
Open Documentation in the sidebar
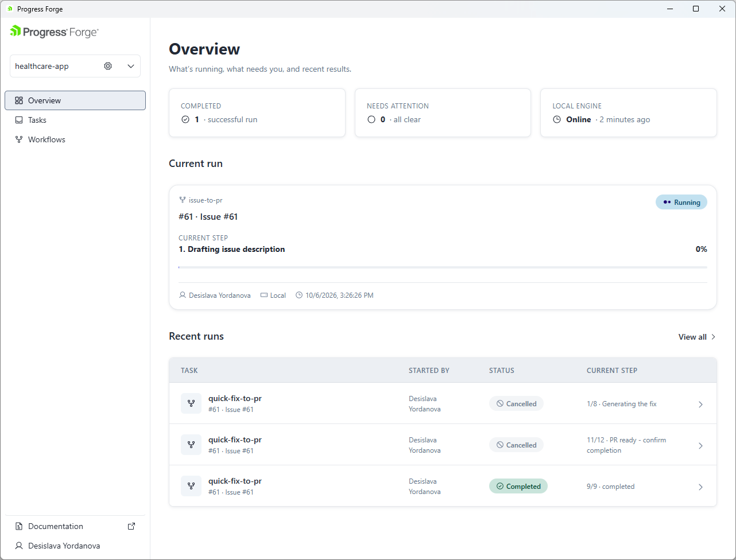click(x=75, y=526)
